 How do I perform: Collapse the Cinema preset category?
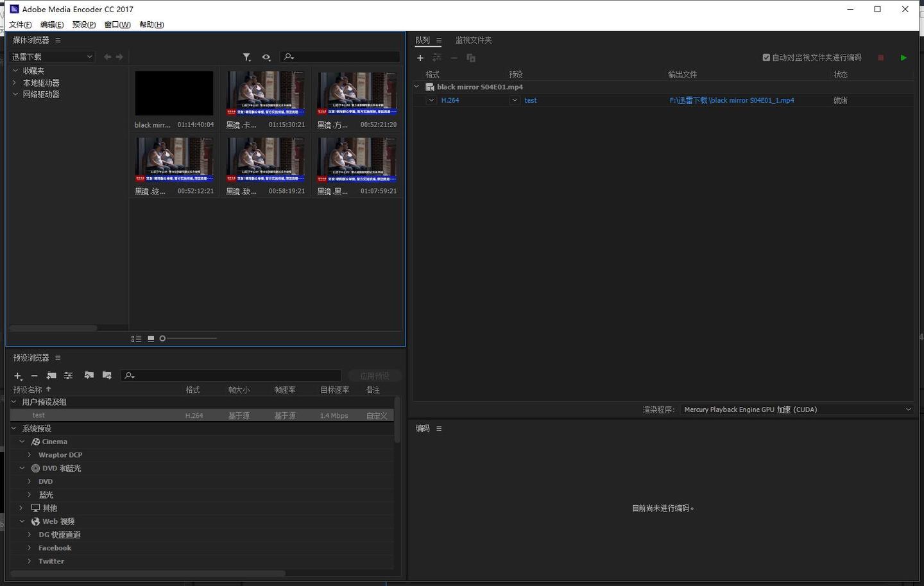coord(22,442)
